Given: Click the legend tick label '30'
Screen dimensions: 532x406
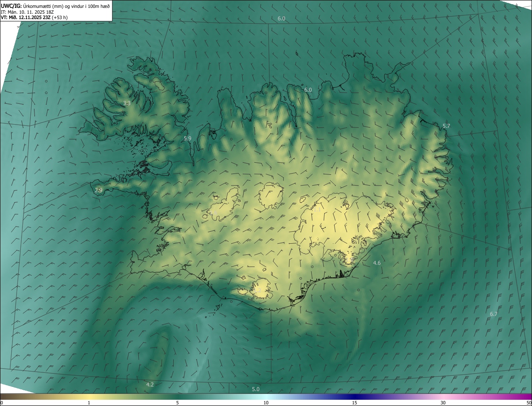Looking at the screenshot, I should (x=443, y=403).
